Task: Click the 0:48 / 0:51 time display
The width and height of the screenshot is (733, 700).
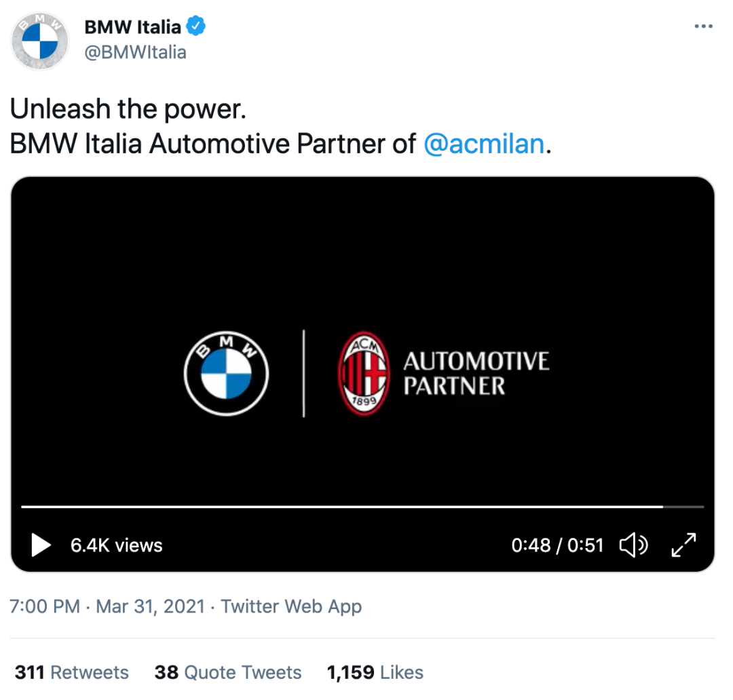Action: (x=557, y=545)
